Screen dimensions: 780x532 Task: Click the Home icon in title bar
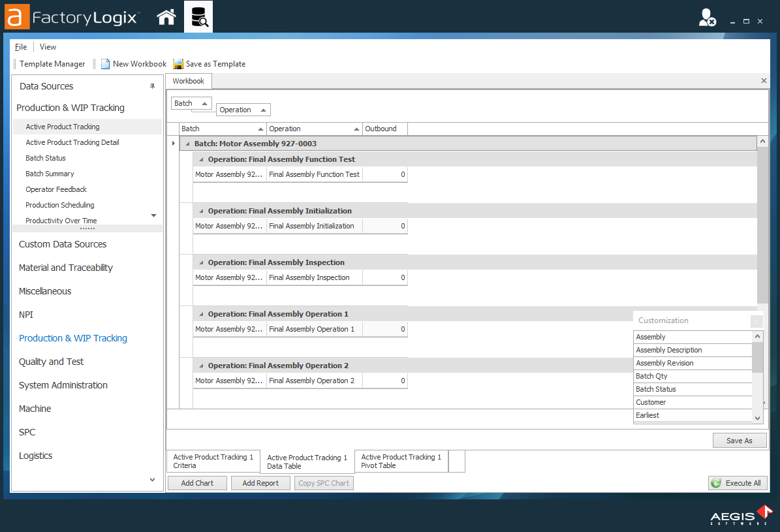tap(166, 17)
